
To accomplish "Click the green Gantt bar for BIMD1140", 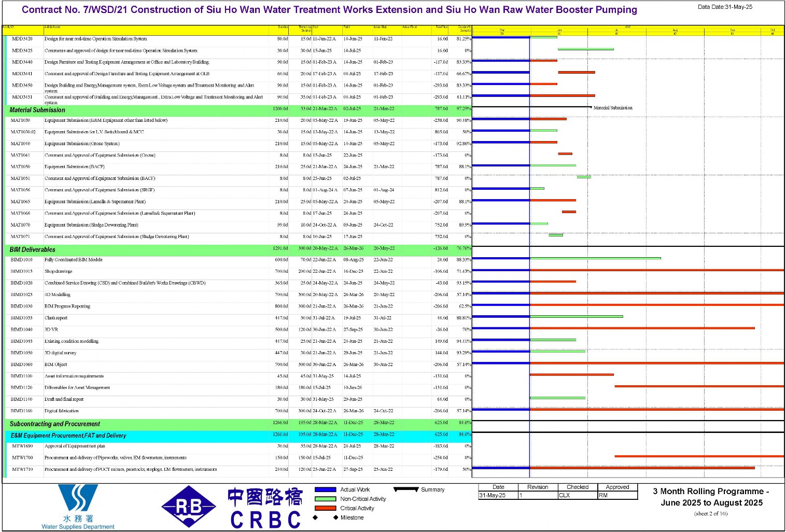I will [558, 398].
